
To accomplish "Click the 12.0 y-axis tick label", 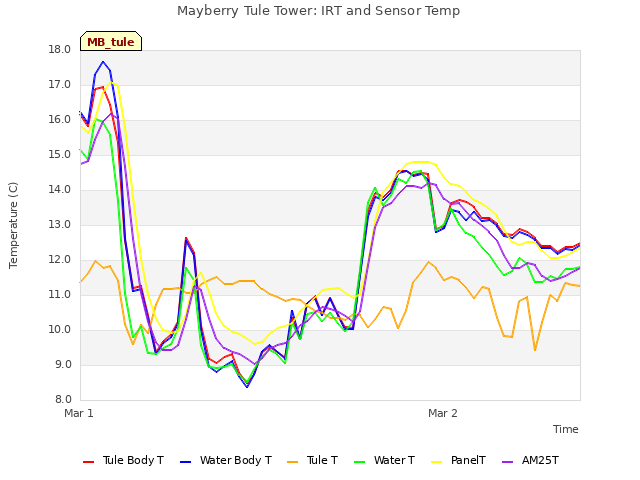I will point(60,260).
